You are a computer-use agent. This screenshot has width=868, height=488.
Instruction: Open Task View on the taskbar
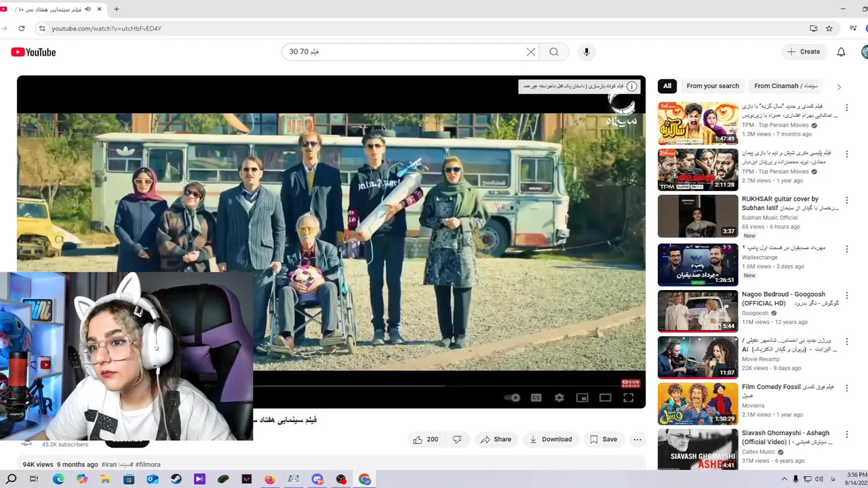click(34, 479)
